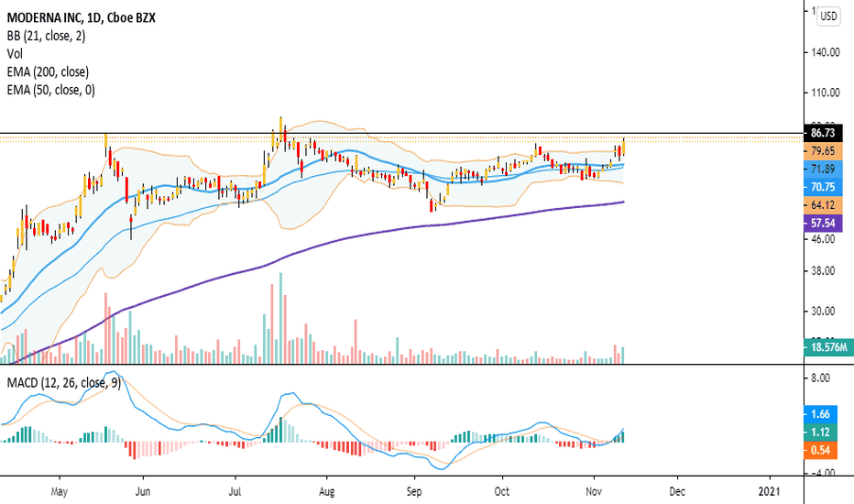Click the purple EMA 200 line end
This screenshot has width=854, height=504.
point(623,202)
